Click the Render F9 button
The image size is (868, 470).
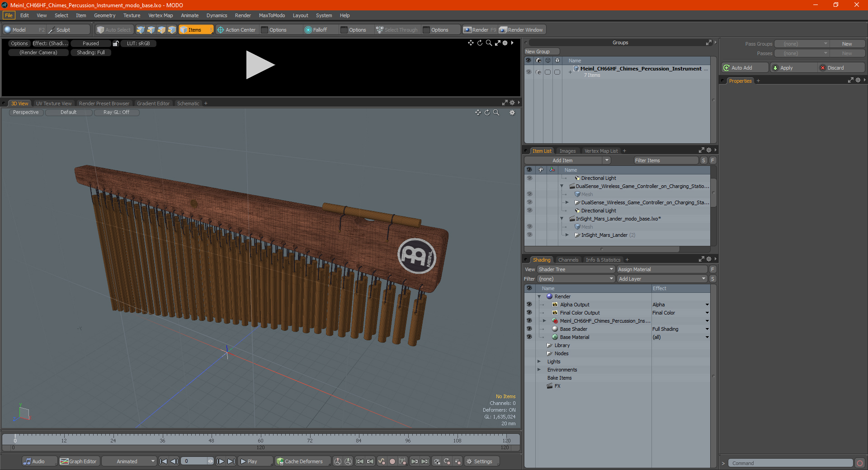click(480, 30)
